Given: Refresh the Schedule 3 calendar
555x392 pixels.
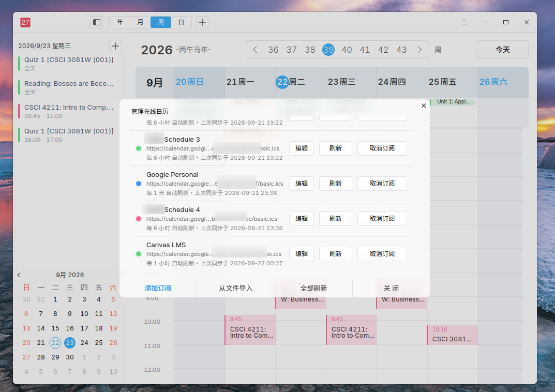Looking at the screenshot, I should pos(336,148).
